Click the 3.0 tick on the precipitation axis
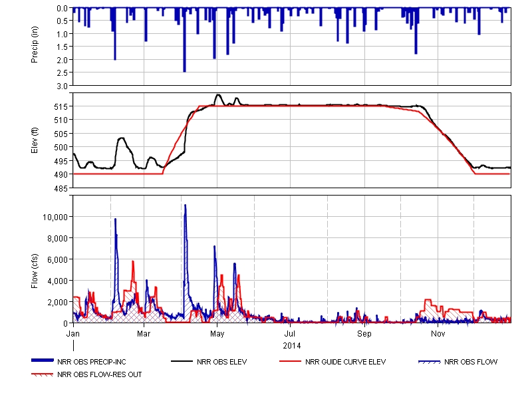The image size is (532, 417). click(x=62, y=86)
